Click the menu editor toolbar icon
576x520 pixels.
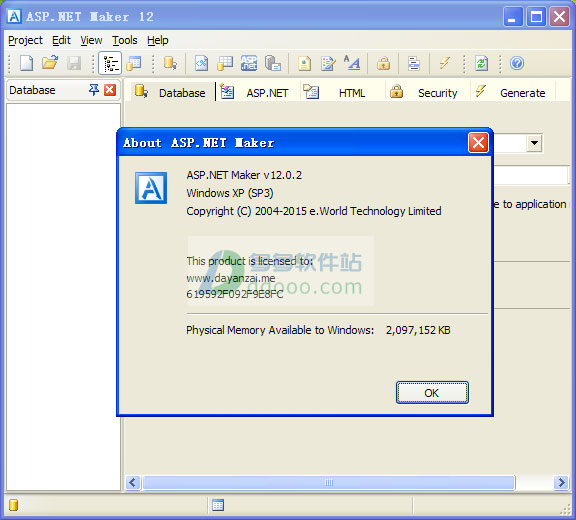click(414, 63)
